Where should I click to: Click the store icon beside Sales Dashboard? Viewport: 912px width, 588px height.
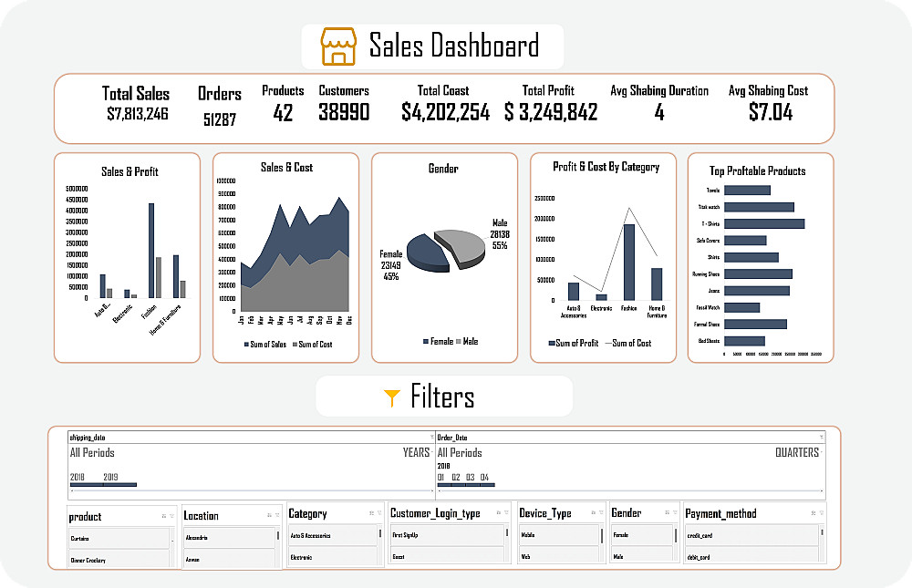pos(338,46)
